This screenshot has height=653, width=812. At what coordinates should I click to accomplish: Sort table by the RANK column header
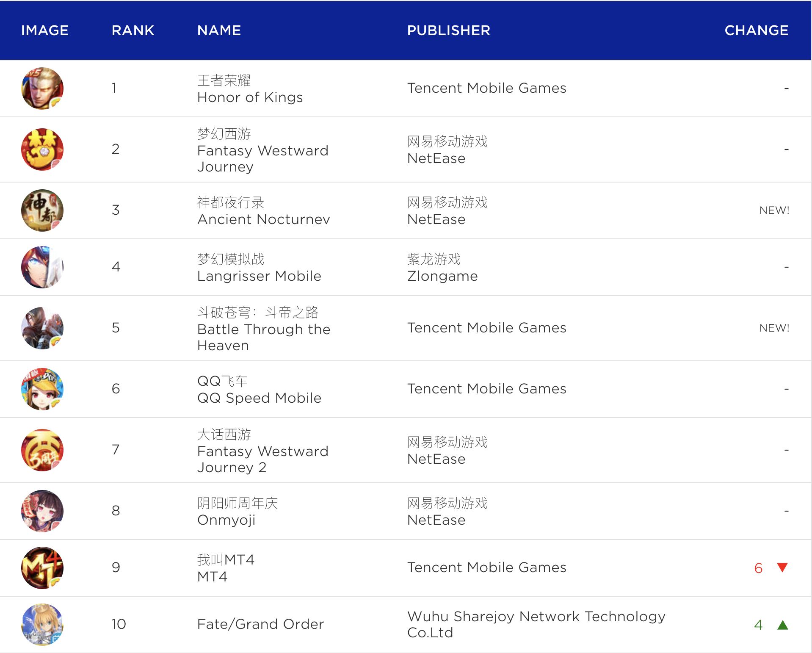pos(133,30)
